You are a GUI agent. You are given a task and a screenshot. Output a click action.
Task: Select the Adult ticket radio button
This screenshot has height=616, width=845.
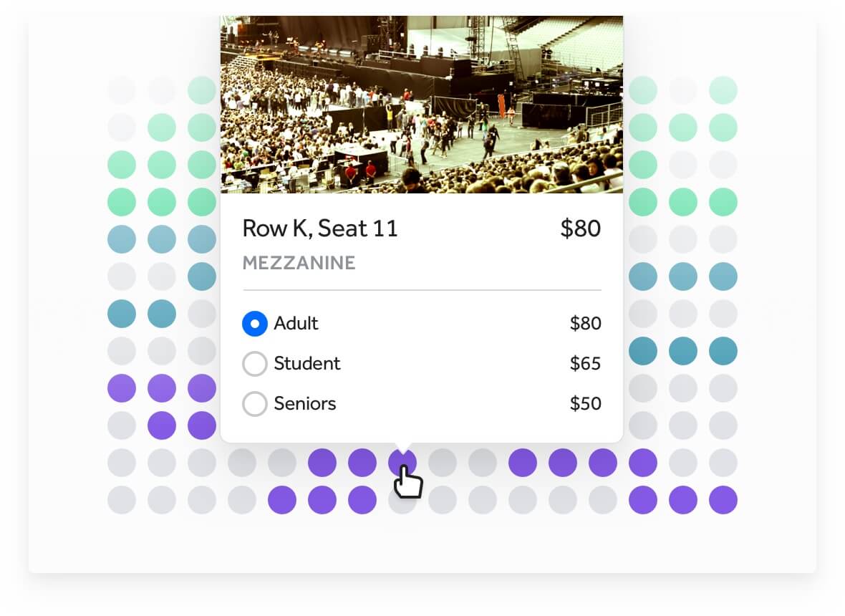point(255,324)
